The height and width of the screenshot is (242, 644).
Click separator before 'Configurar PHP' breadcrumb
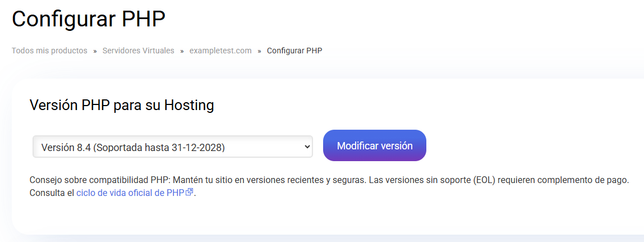[x=259, y=51]
